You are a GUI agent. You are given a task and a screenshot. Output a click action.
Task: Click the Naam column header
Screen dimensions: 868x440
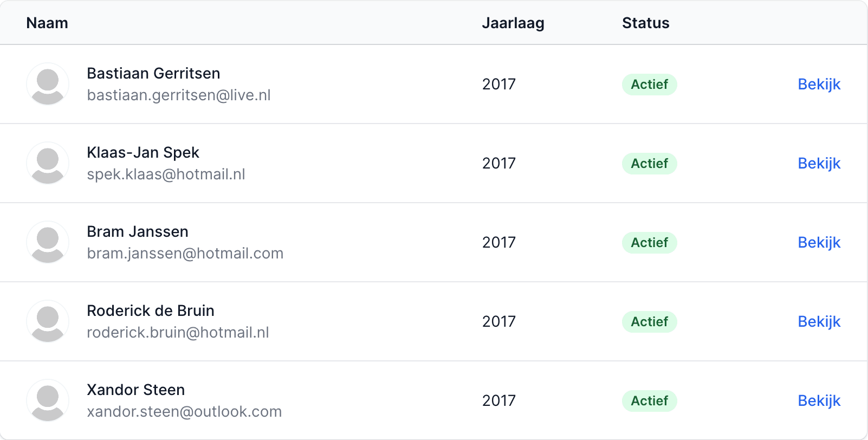point(47,23)
